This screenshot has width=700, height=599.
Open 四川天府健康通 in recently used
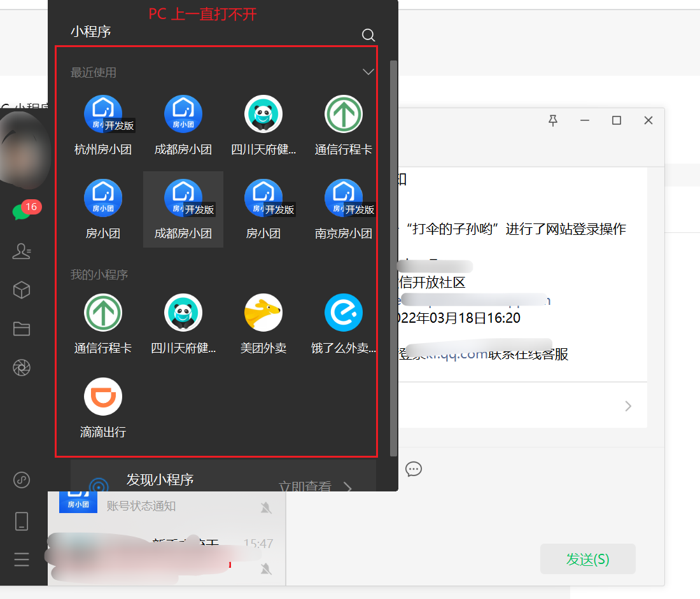click(x=263, y=125)
